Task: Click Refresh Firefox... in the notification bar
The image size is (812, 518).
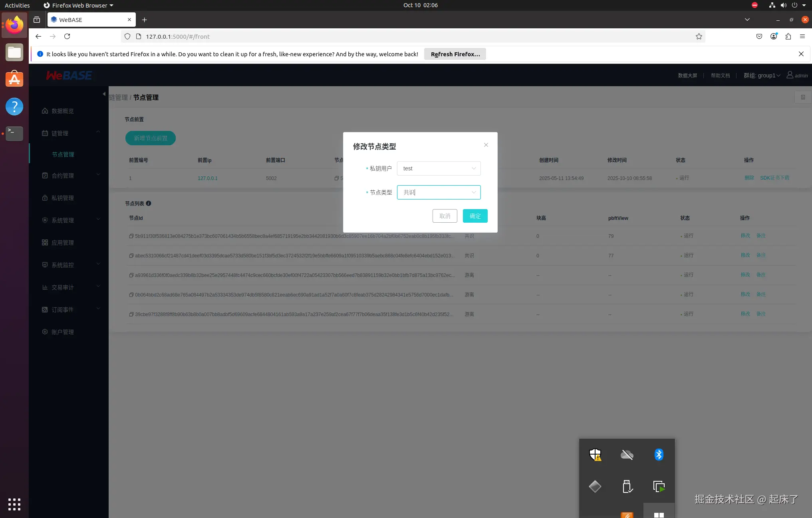Action: pos(455,54)
